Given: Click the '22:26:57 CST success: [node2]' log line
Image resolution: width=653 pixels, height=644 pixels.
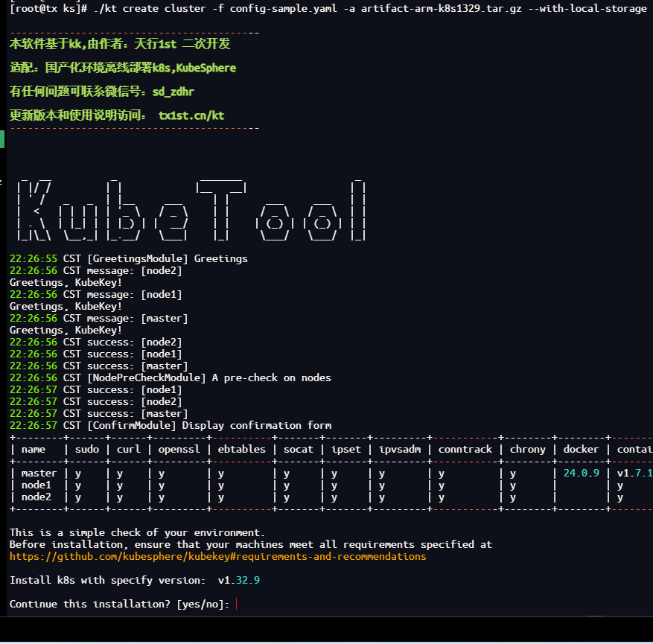Looking at the screenshot, I should 96,401.
